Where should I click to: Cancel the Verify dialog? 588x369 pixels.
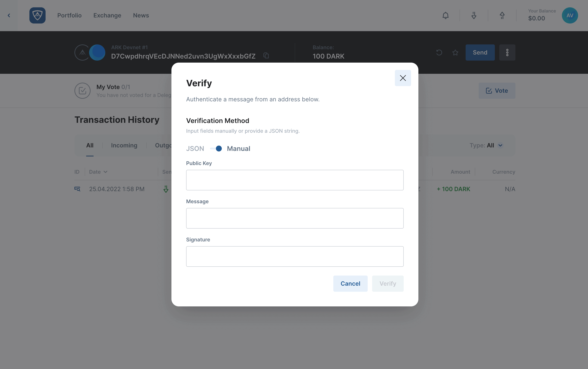click(x=350, y=284)
